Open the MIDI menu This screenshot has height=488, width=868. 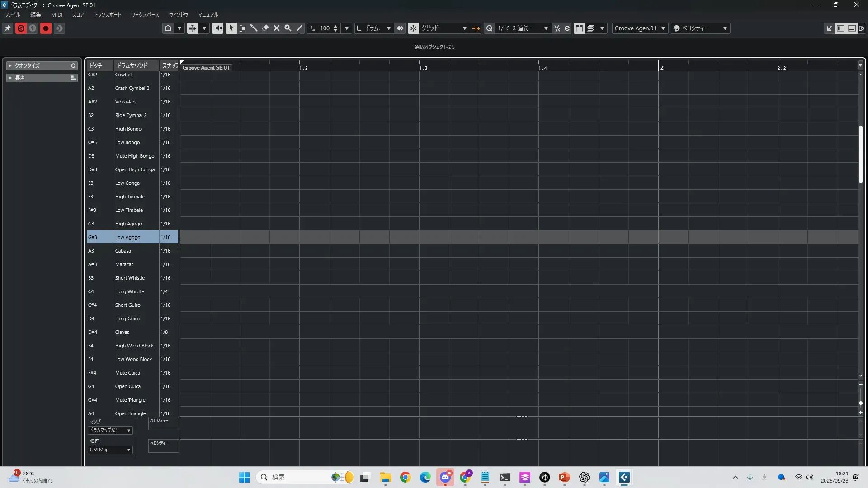pos(57,14)
